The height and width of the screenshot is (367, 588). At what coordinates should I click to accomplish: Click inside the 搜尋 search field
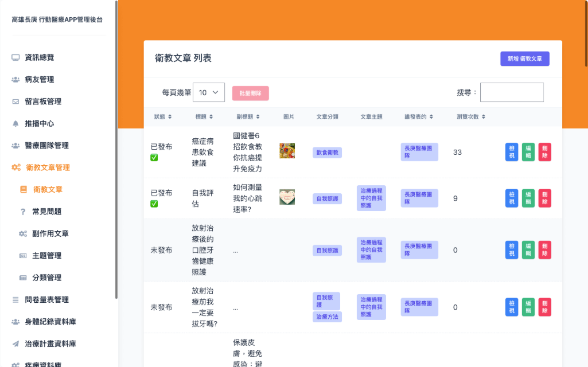point(511,92)
